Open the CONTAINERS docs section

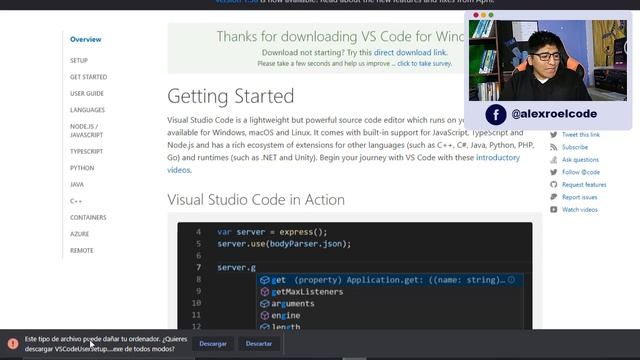(88, 218)
